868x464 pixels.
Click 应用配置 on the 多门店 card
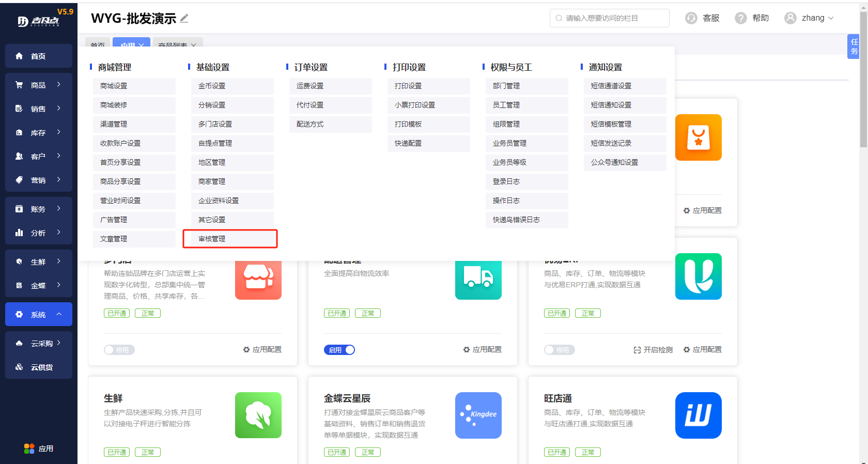coord(262,350)
